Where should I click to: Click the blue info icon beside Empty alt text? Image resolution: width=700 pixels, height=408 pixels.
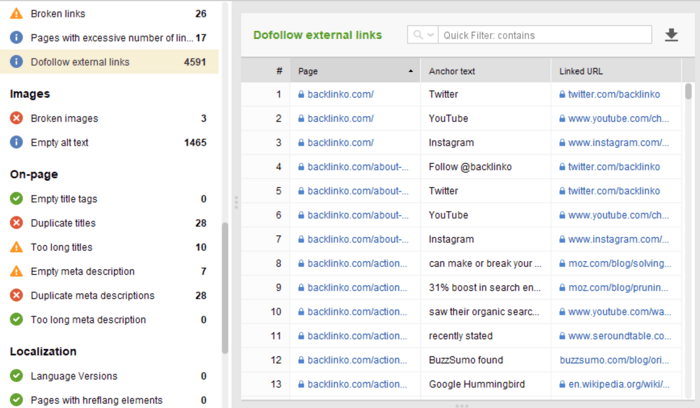coord(17,142)
